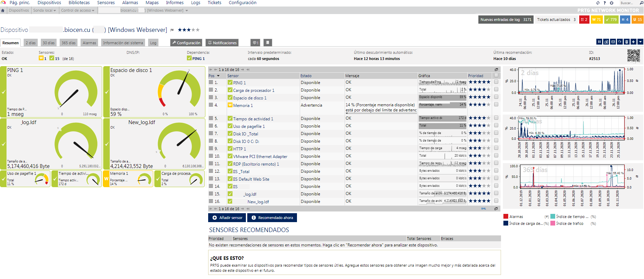Screen dimensions: 644x279
Task: Sort by the Pos column arrow
Action: click(218, 76)
